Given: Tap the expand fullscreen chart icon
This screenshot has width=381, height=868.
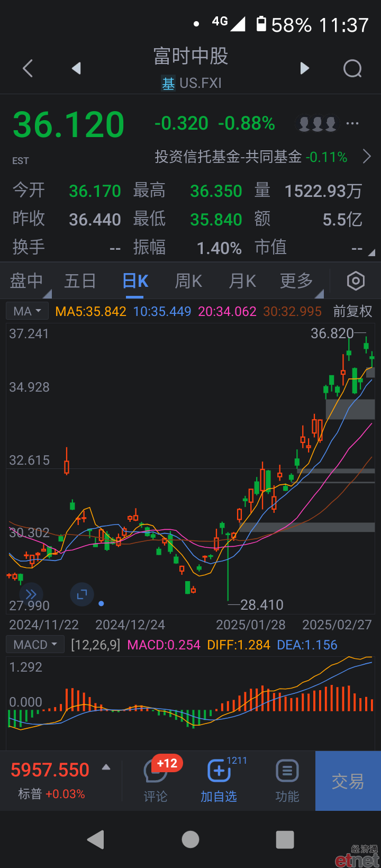Looking at the screenshot, I should pos(82,594).
